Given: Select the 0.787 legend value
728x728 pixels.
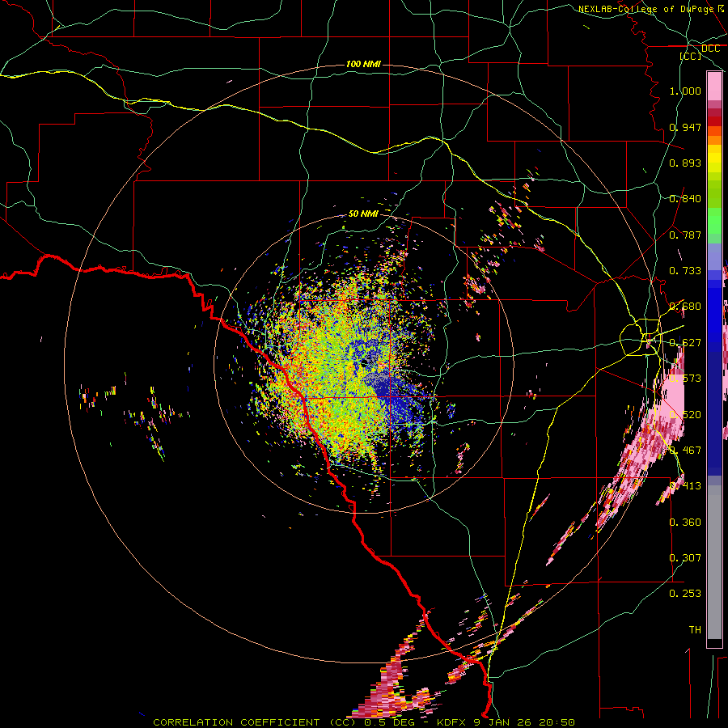Looking at the screenshot, I should tap(685, 235).
